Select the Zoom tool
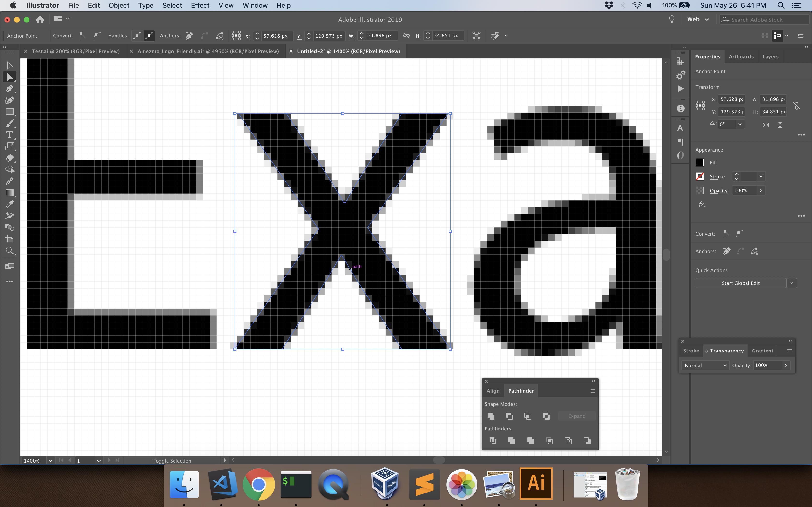The height and width of the screenshot is (507, 812). (10, 251)
